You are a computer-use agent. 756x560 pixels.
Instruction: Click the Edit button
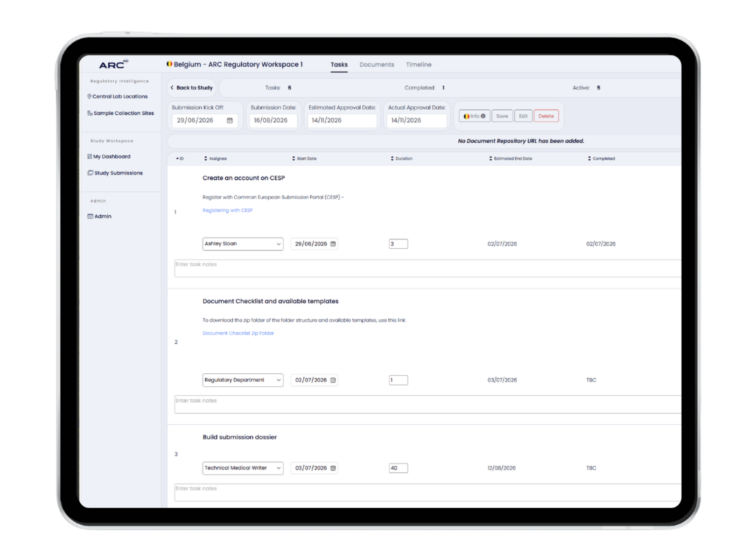[523, 116]
